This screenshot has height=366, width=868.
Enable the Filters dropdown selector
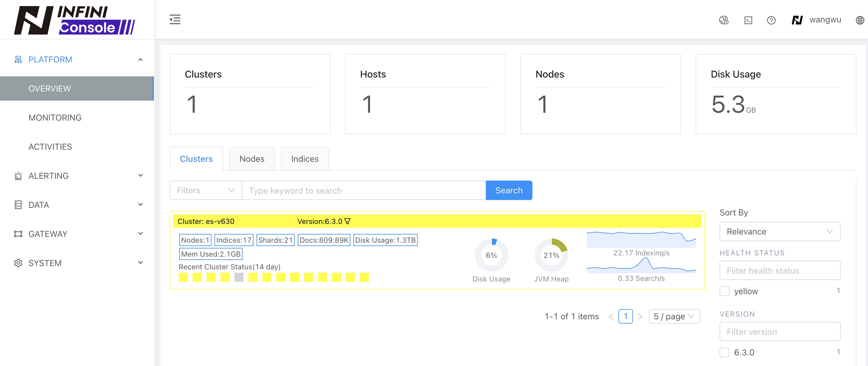[205, 190]
